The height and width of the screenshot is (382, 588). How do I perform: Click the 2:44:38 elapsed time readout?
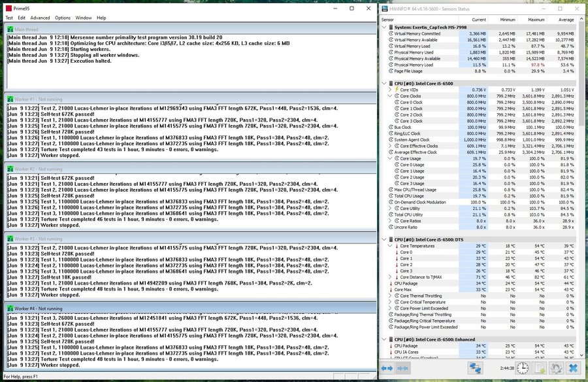click(506, 368)
